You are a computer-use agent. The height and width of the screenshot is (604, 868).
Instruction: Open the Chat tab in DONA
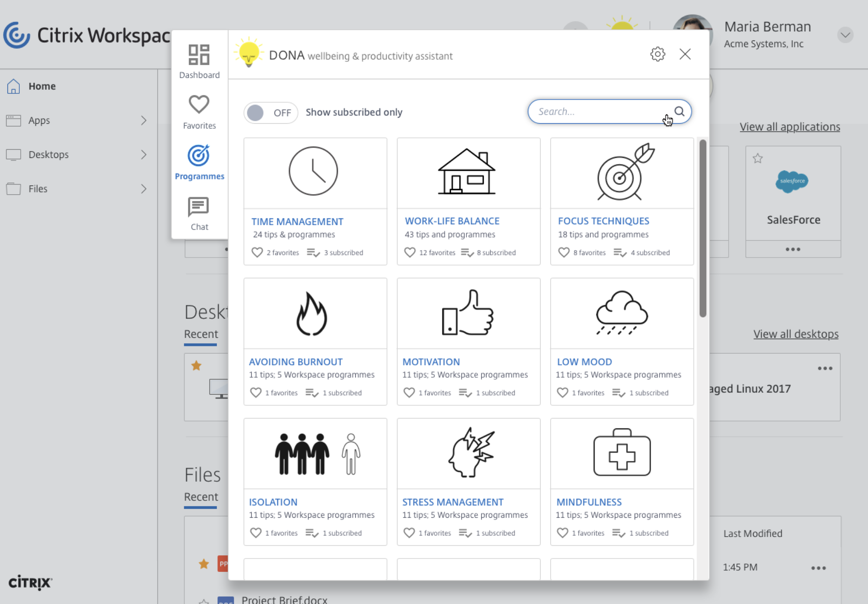[x=199, y=214]
